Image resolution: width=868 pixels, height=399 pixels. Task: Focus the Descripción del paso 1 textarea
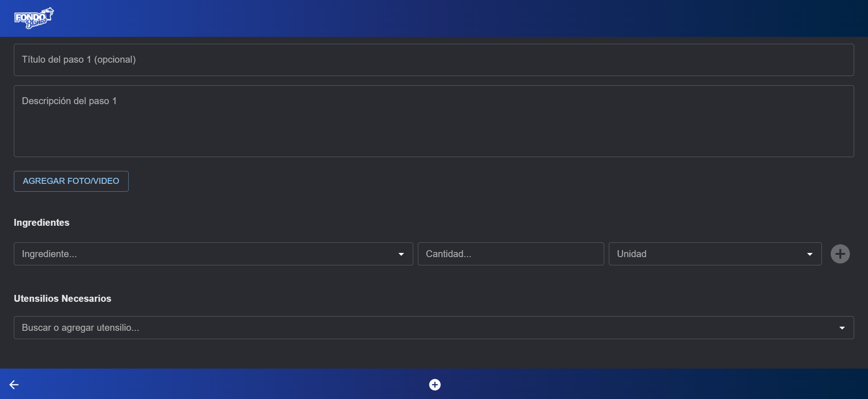click(434, 121)
